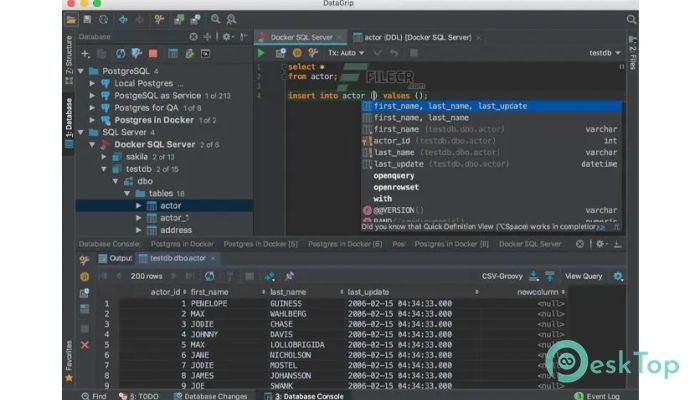Image resolution: width=700 pixels, height=400 pixels.
Task: Collapse the SQL Server group
Action: [x=81, y=132]
